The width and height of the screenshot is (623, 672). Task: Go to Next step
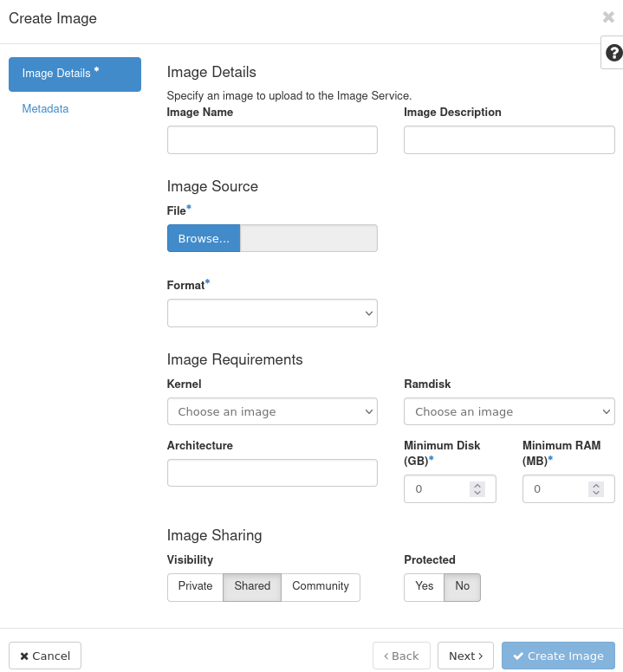pos(465,656)
